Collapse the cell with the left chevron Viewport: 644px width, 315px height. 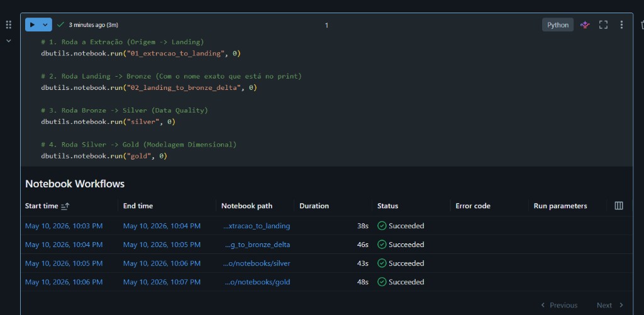pos(9,41)
